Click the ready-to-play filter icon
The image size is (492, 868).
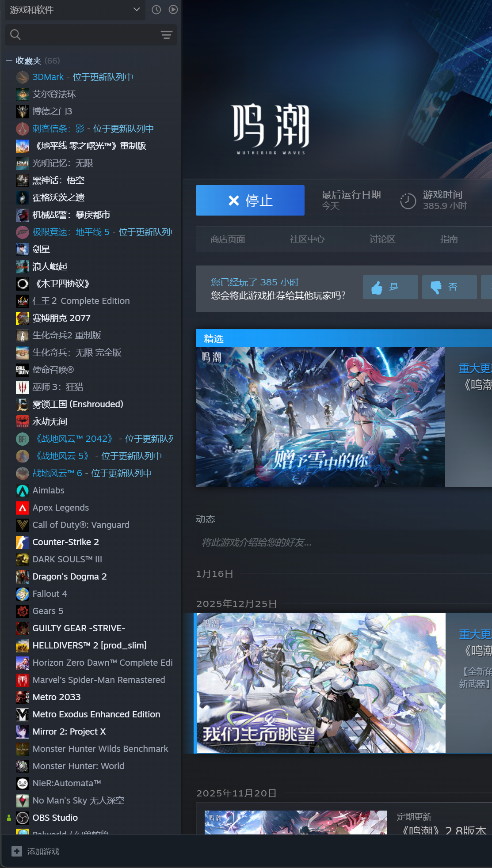coord(173,10)
